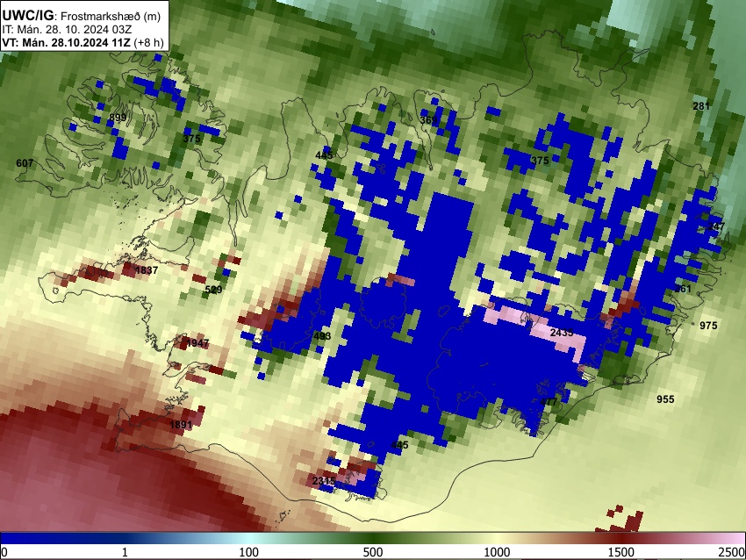The height and width of the screenshot is (560, 746).
Task: Click the 'VT: Mán. 28.10.2024 11Z (+8 h)' line
Action: tap(82, 42)
